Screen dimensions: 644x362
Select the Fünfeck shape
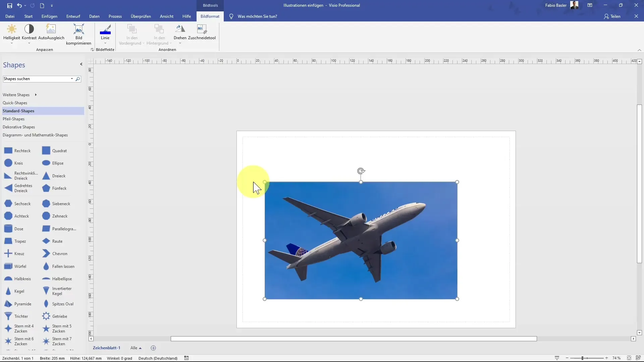[x=54, y=188]
